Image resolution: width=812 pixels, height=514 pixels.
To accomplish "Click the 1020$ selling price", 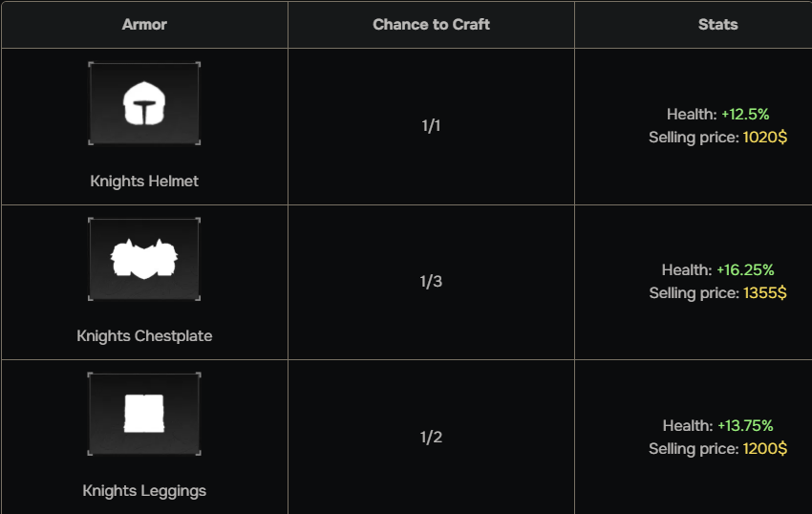I will click(764, 138).
